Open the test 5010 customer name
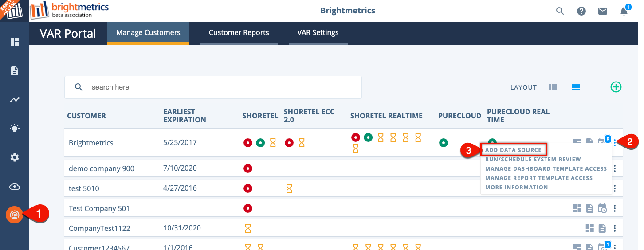 [84, 188]
